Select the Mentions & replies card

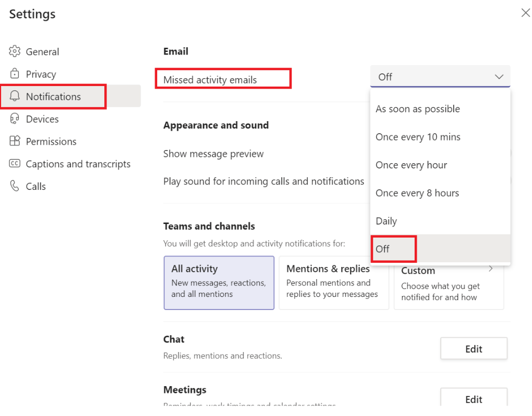point(333,282)
